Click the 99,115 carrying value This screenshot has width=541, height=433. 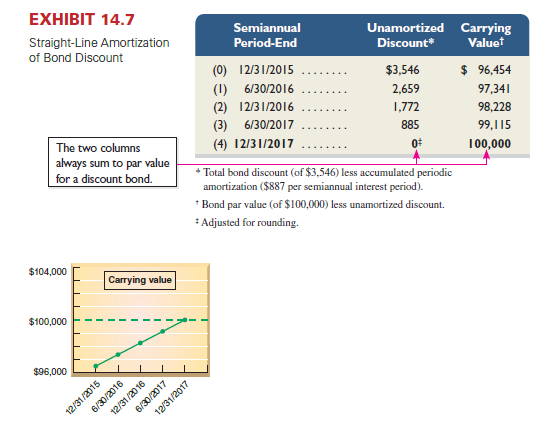pos(494,125)
